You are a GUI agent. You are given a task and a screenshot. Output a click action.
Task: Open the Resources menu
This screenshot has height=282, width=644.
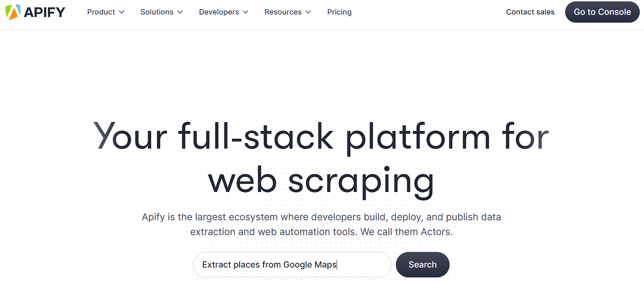(288, 12)
